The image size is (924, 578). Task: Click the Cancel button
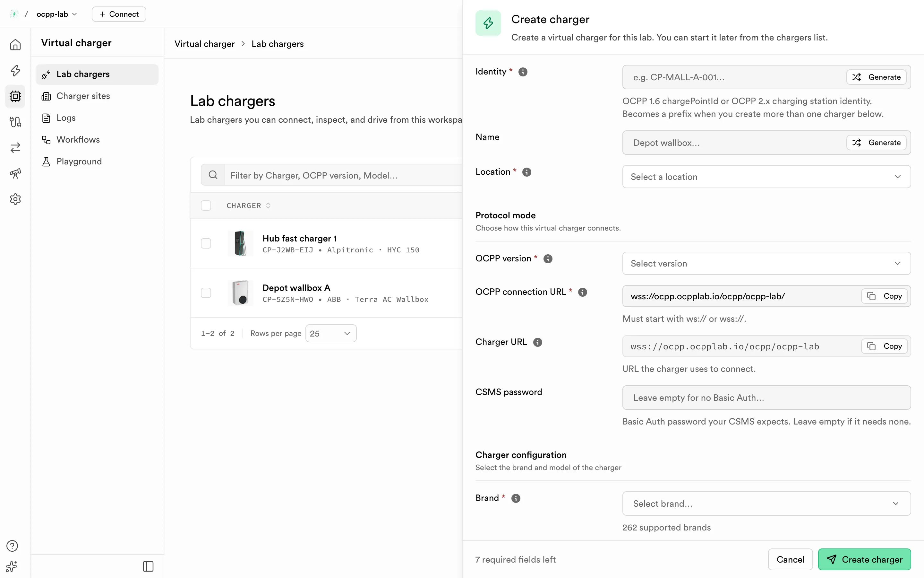[790, 559]
